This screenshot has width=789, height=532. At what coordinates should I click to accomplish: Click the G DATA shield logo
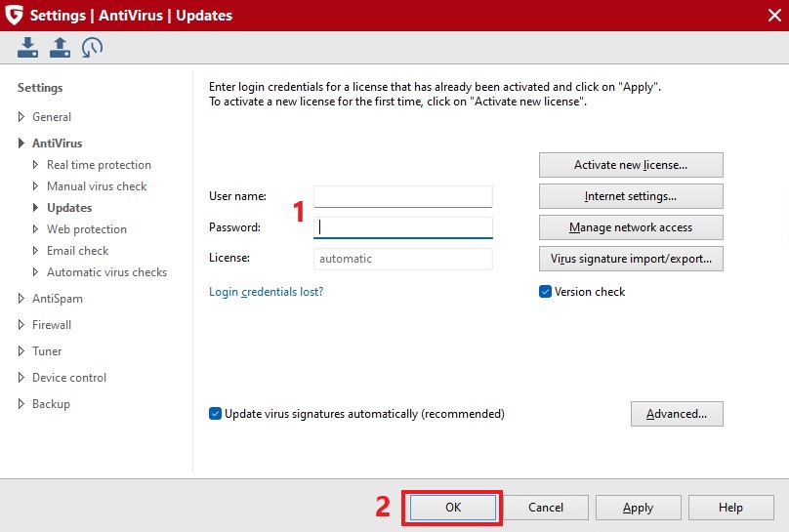click(x=14, y=15)
